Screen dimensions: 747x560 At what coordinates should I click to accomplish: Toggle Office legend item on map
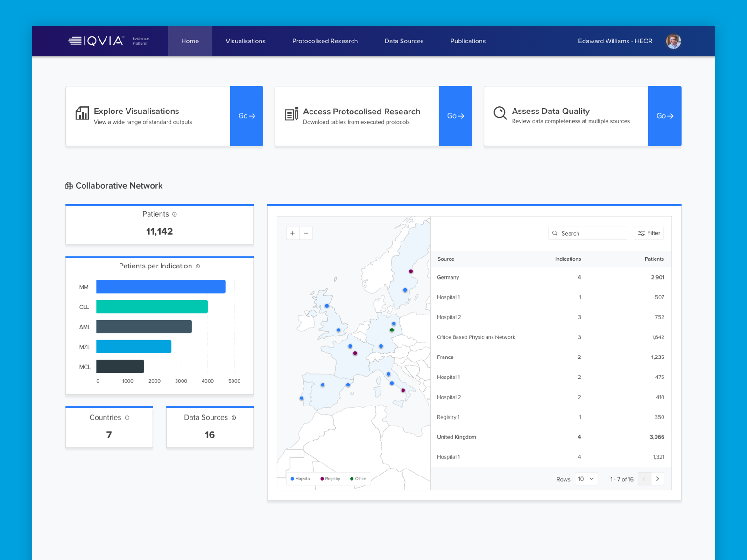(358, 479)
